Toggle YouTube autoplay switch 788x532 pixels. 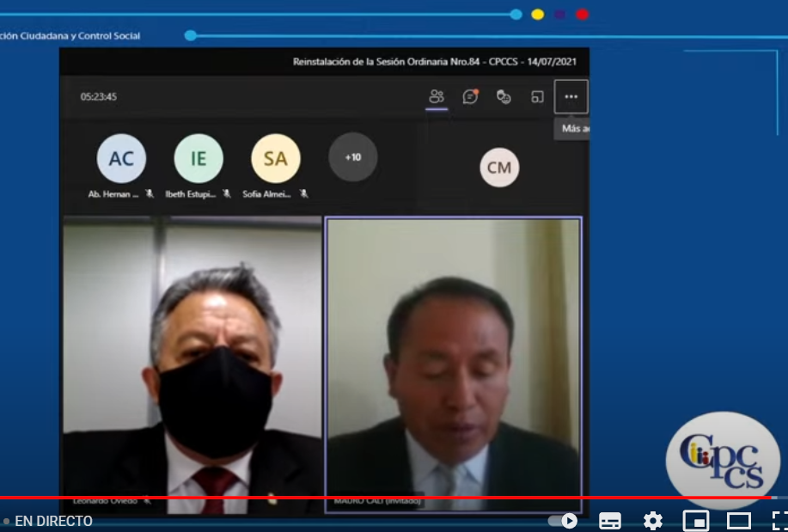tap(563, 521)
